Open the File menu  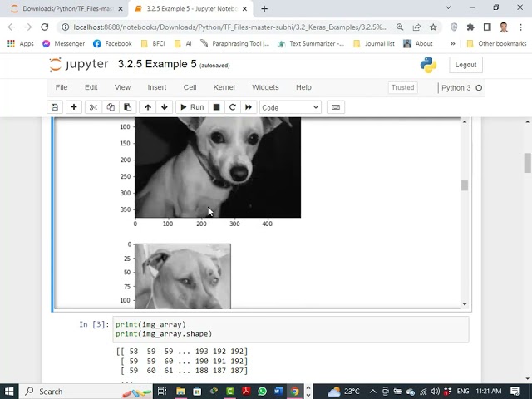point(62,87)
